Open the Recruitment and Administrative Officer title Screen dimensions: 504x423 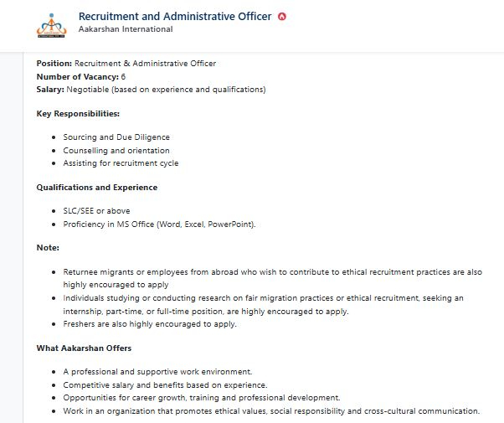coord(174,16)
